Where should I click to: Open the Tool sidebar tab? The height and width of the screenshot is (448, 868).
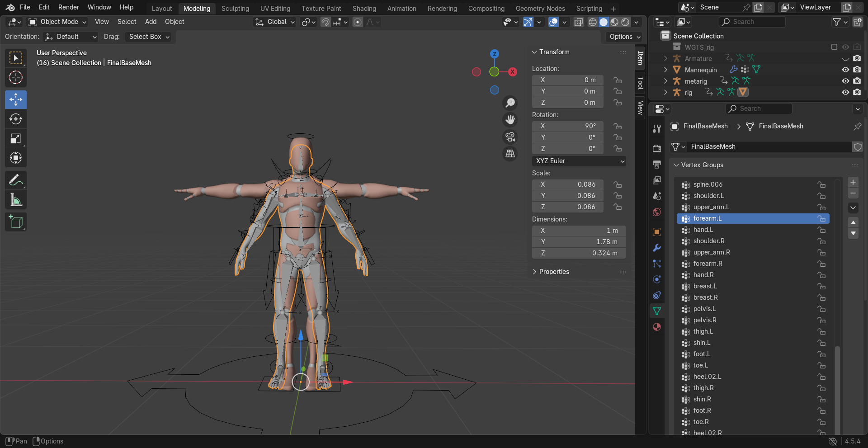(640, 83)
